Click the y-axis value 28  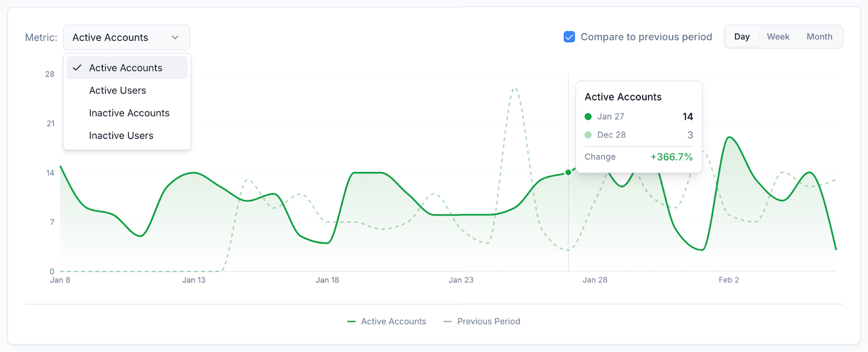click(x=50, y=74)
